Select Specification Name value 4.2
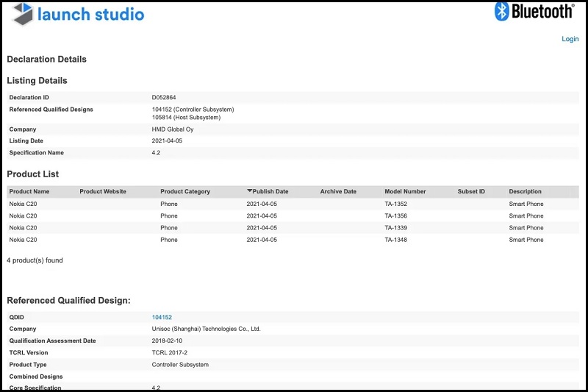 click(156, 153)
